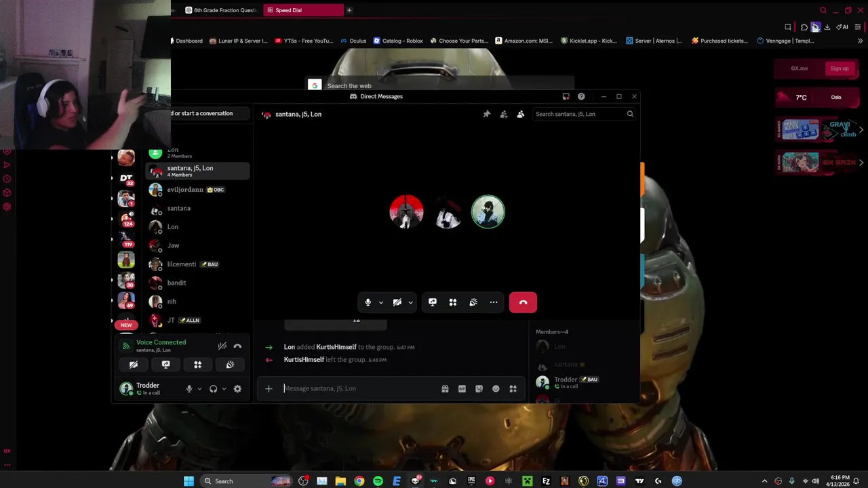Screen dimensions: 868x488
Task: Expand the bookmarks overflow chevron
Action: [x=860, y=41]
